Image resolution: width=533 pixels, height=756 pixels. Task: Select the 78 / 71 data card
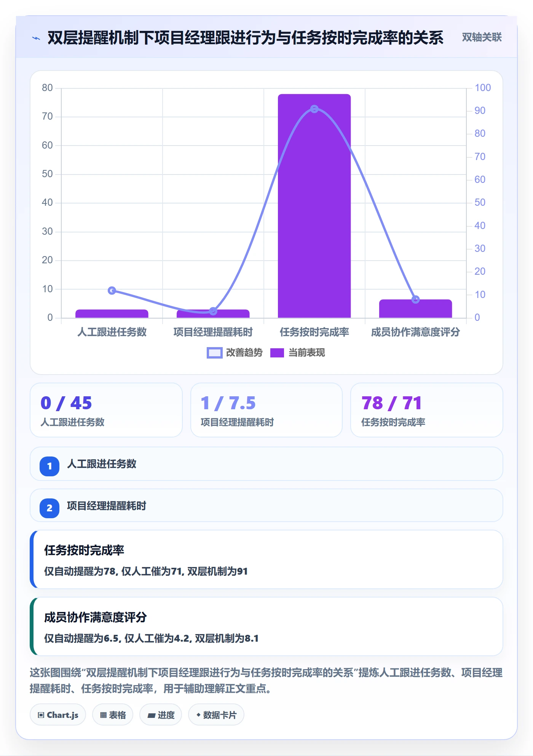(x=426, y=410)
